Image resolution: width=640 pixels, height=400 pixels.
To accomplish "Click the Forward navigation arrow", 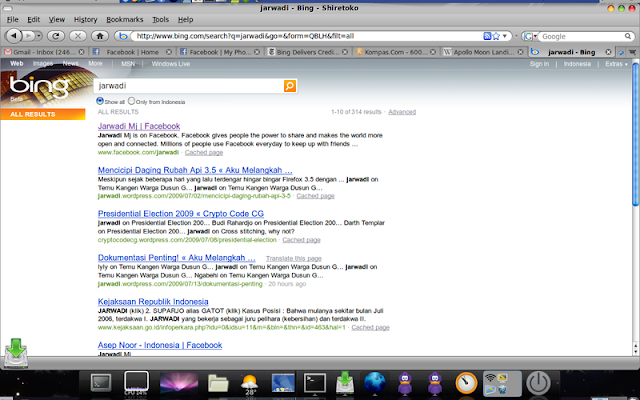I will [x=28, y=36].
